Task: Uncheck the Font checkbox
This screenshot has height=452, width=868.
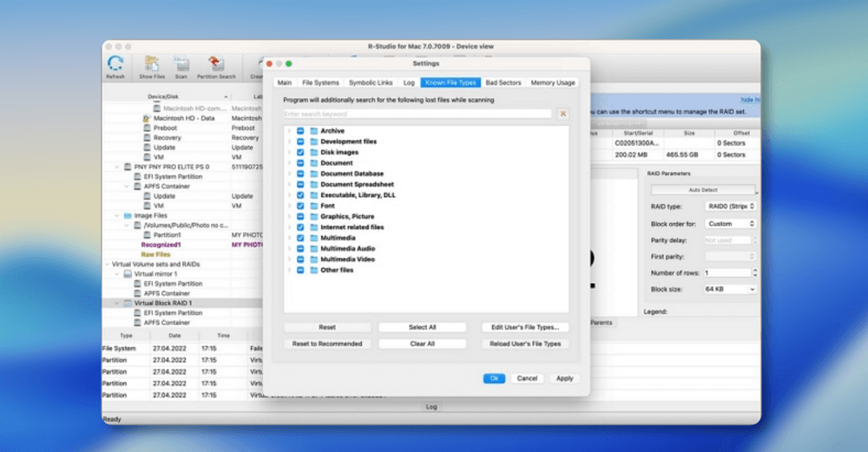Action: pyautogui.click(x=300, y=206)
